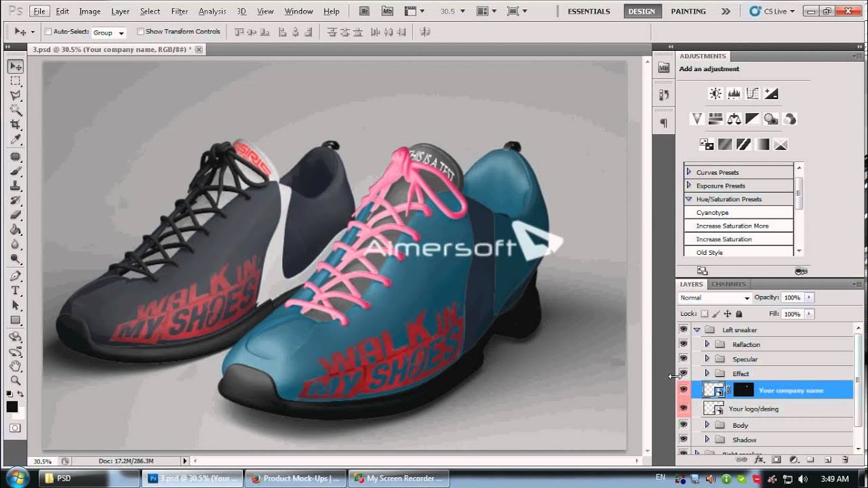Toggle lock transparent pixels
Image resolution: width=868 pixels, height=488 pixels.
pos(705,314)
